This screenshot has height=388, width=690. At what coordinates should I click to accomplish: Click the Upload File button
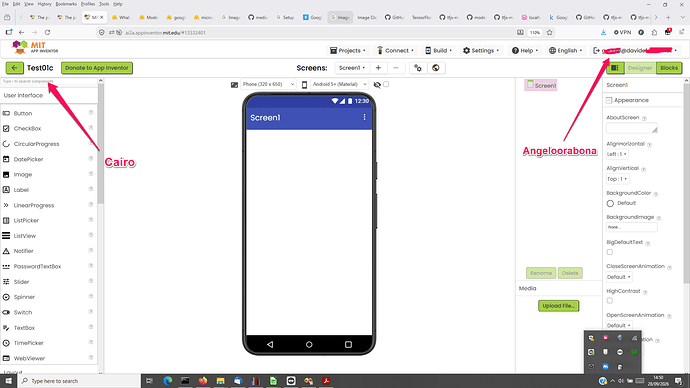coord(558,306)
